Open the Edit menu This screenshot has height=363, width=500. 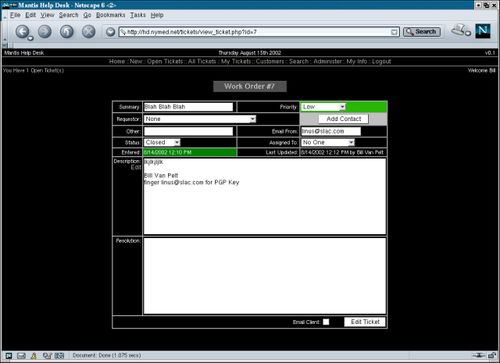point(30,15)
